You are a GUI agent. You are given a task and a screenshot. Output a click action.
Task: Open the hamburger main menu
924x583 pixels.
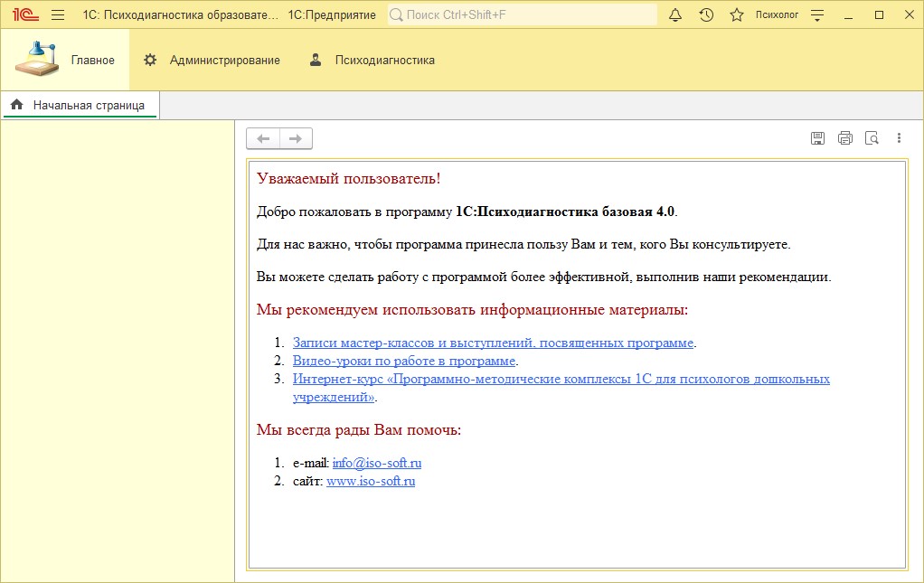pos(58,14)
